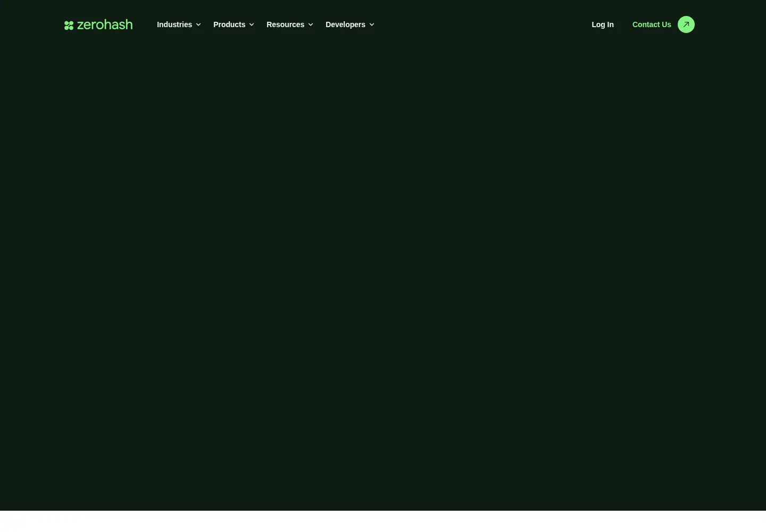Click the Contact Us link
The image size is (766, 532).
(652, 24)
